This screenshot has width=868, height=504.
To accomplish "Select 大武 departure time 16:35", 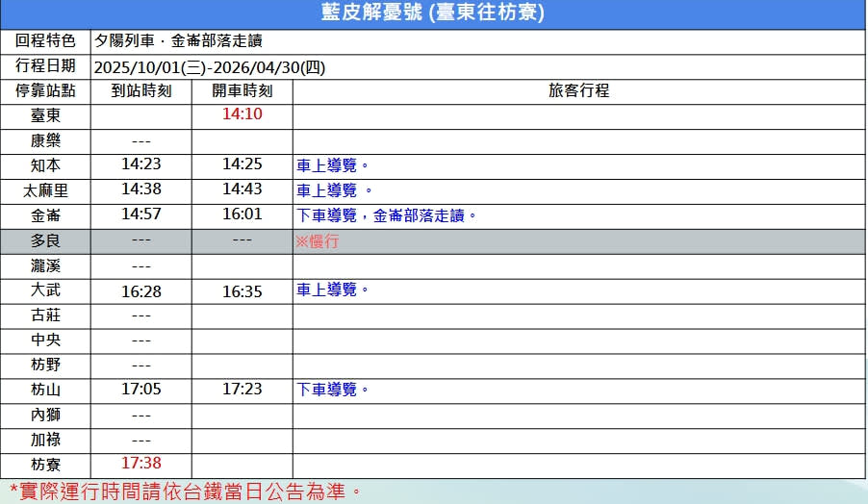I will [x=242, y=290].
